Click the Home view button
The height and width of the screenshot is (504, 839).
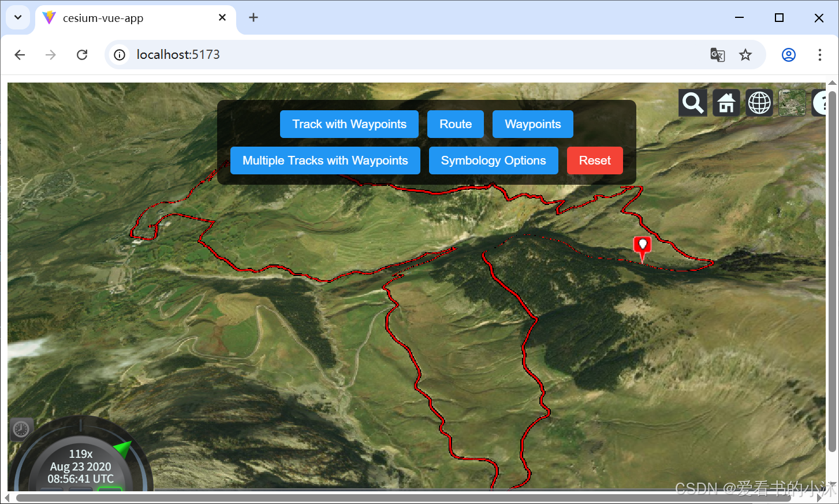pyautogui.click(x=726, y=103)
